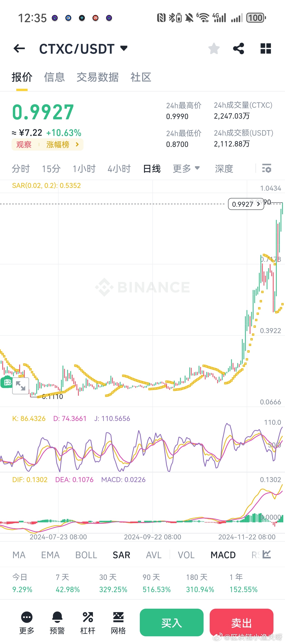Open indicator settings chart icon

click(267, 555)
